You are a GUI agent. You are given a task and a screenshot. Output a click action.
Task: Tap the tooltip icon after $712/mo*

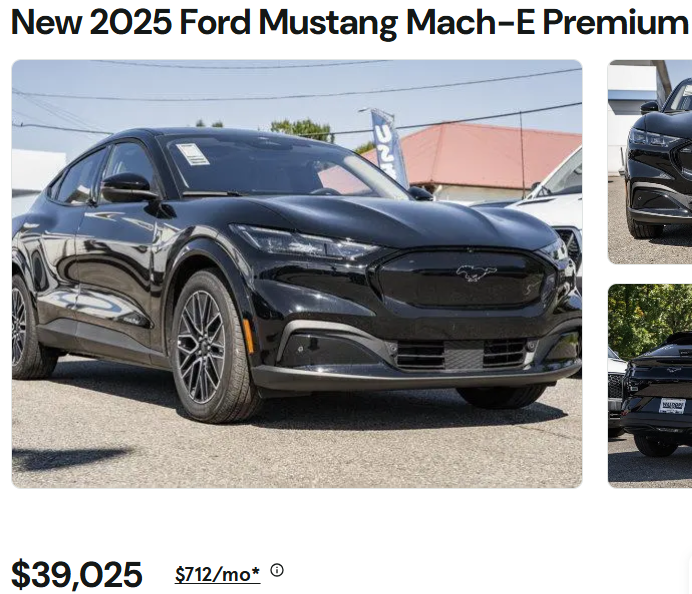[277, 570]
